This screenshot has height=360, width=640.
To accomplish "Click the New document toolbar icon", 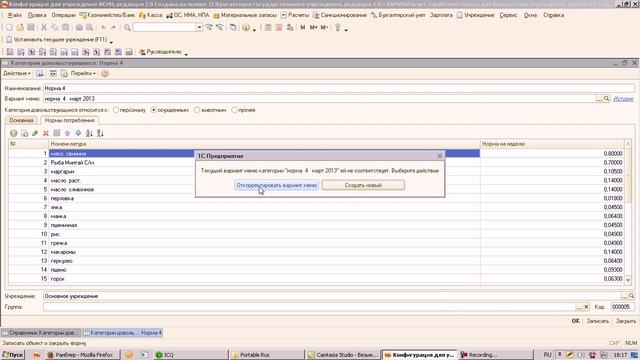I will click(x=9, y=27).
